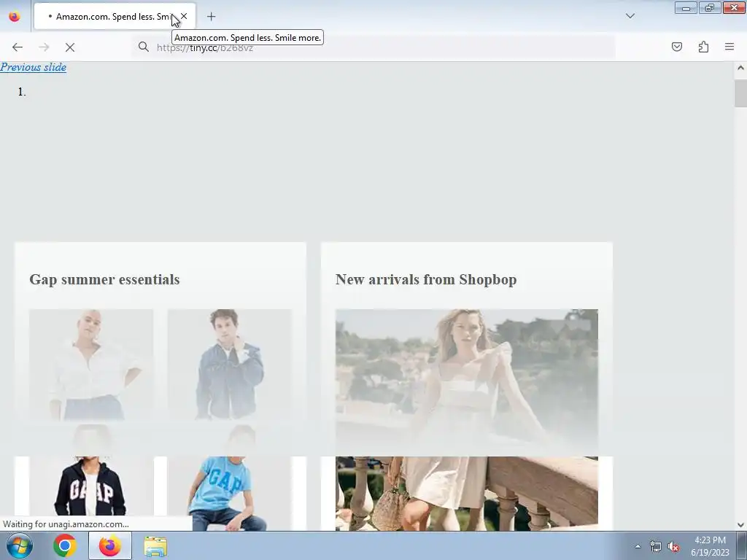Close the Amazon.com tab
747x560 pixels.
point(184,16)
